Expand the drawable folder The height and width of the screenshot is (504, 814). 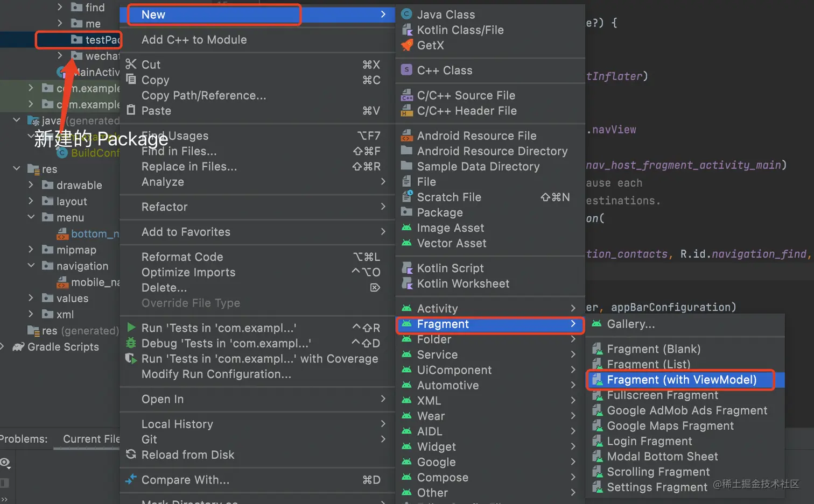31,185
